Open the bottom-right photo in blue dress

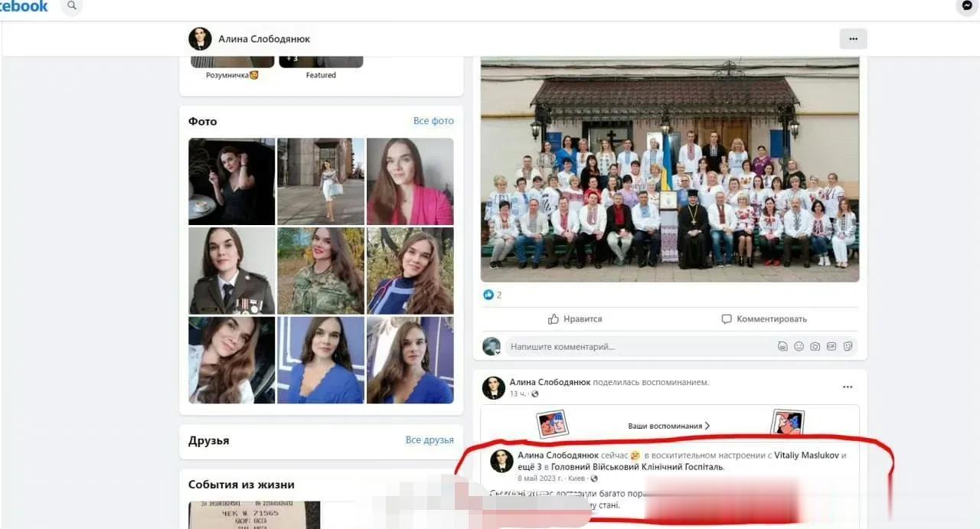(x=410, y=361)
